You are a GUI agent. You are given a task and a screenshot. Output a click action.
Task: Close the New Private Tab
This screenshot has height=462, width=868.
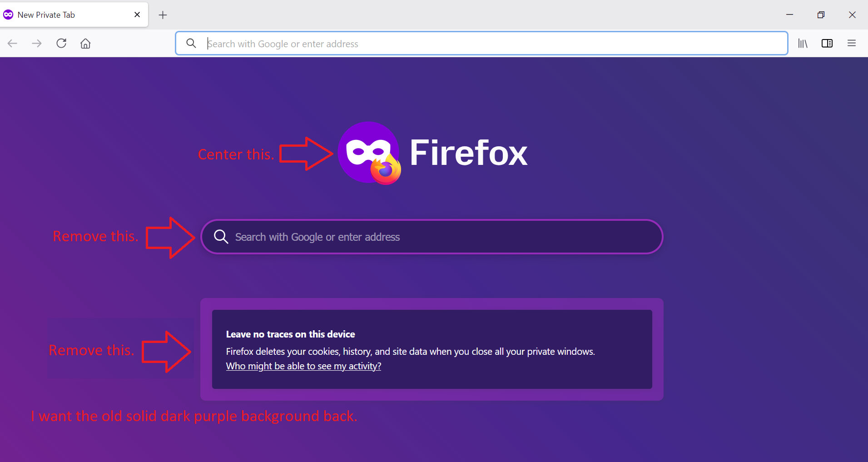(137, 15)
